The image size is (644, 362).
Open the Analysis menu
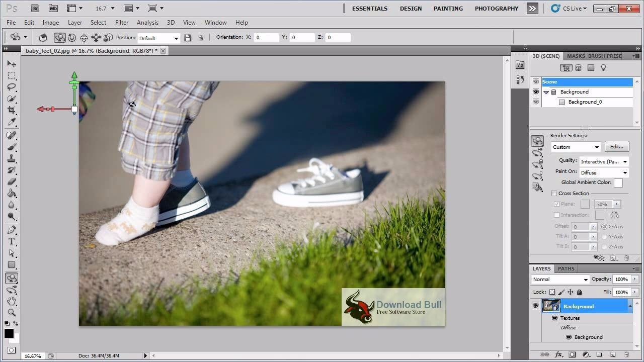(147, 23)
